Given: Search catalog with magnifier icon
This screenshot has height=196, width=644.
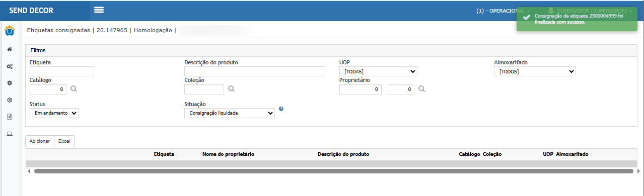Looking at the screenshot, I should coord(74,89).
